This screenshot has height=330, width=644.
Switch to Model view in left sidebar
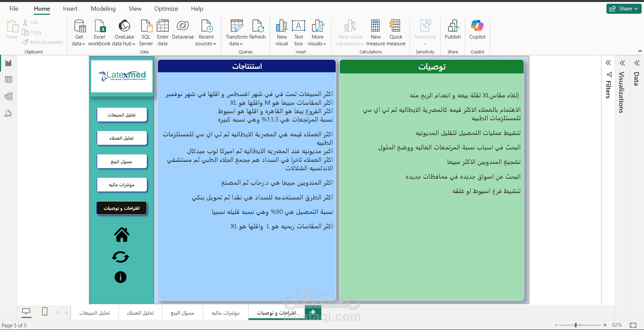[x=8, y=97]
